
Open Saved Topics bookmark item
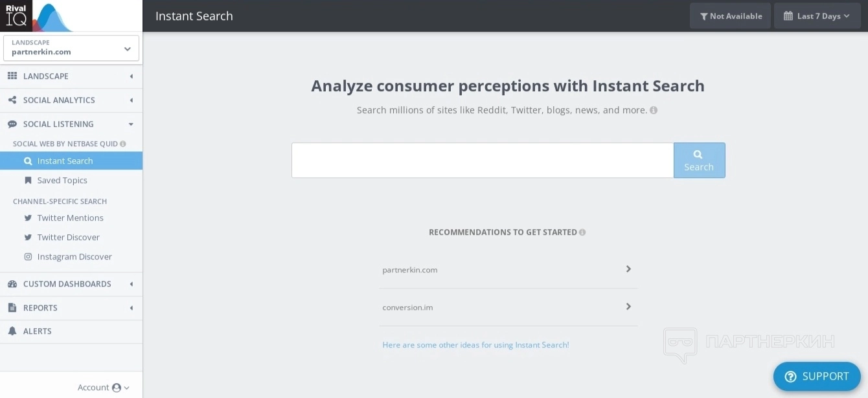click(62, 181)
